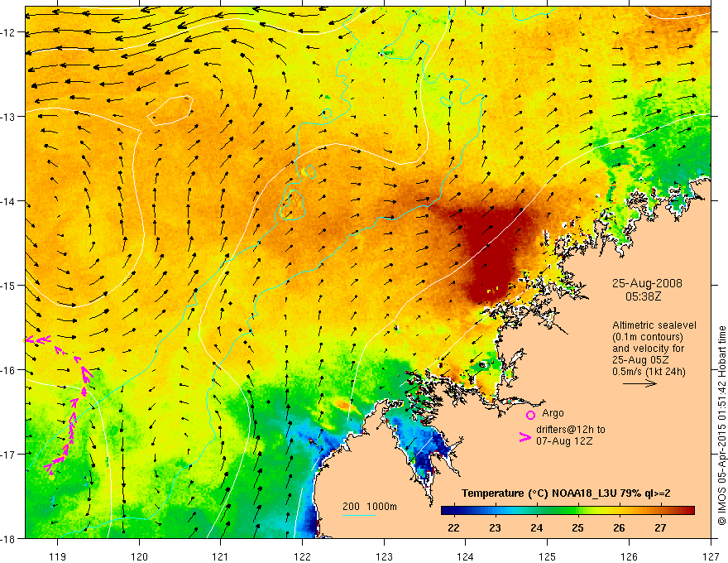Click the latitude axis label -13
The height and width of the screenshot is (563, 728).
tap(7, 117)
